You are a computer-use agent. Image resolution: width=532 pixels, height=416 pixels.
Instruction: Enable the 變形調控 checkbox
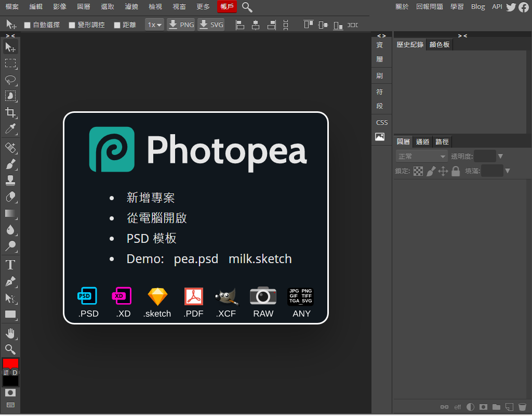coord(72,25)
